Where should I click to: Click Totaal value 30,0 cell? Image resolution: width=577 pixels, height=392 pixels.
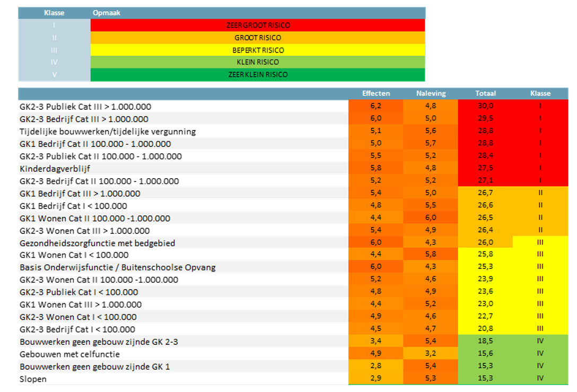pos(485,106)
